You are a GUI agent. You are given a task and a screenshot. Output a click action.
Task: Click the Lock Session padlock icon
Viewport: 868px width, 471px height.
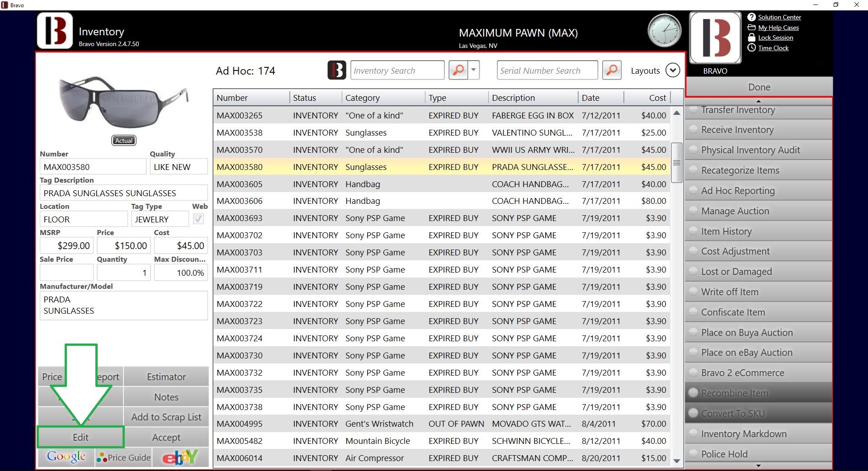(751, 38)
